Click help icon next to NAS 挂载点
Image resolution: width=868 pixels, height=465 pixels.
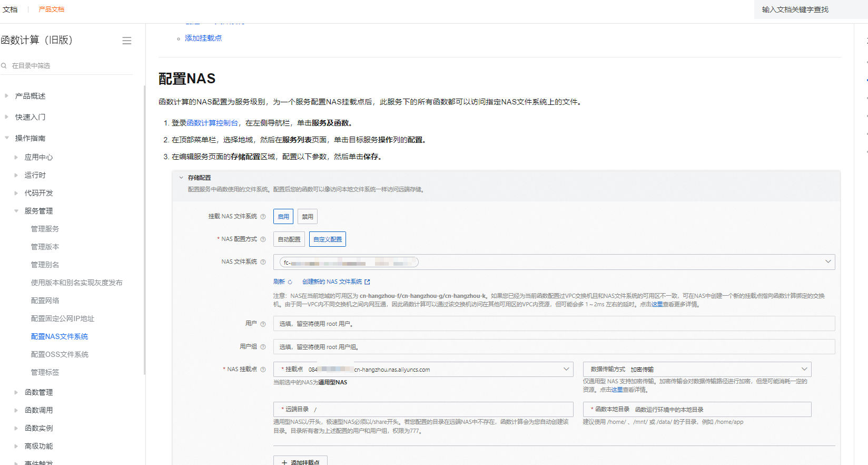[263, 370]
